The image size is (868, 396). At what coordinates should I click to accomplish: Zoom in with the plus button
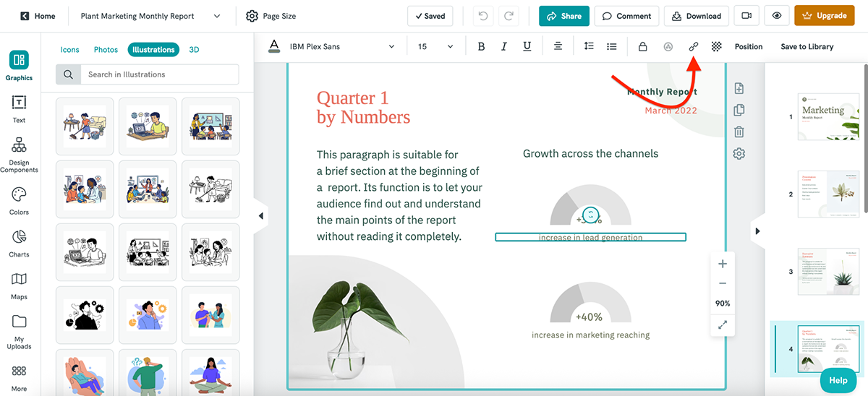pos(723,264)
